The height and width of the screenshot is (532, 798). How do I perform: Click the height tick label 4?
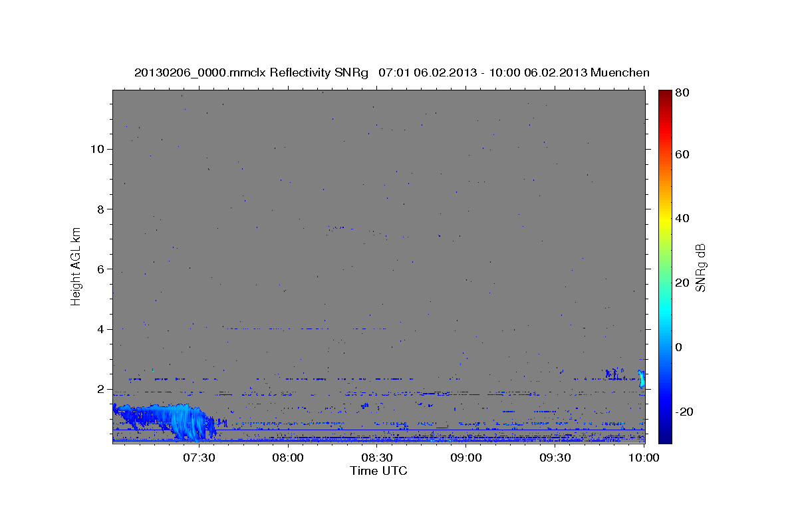click(x=100, y=329)
